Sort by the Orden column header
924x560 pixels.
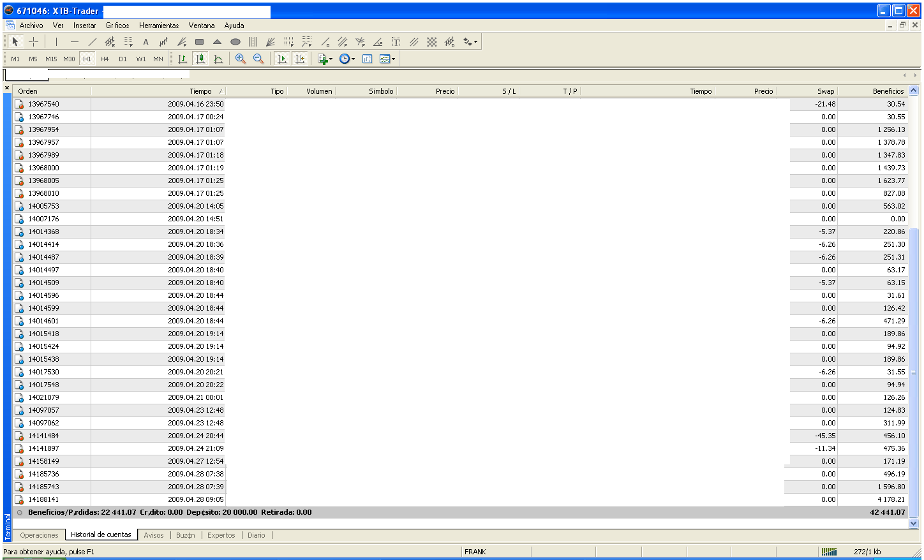52,91
